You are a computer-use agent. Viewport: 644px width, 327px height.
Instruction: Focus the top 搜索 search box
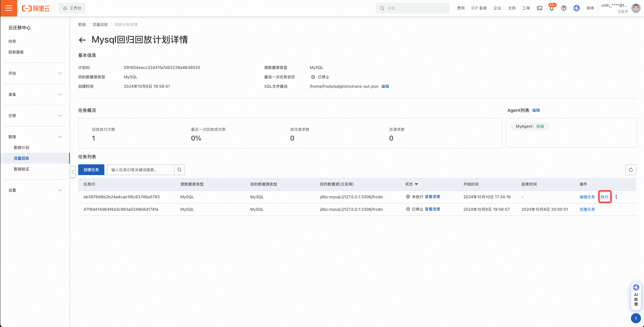(x=412, y=8)
